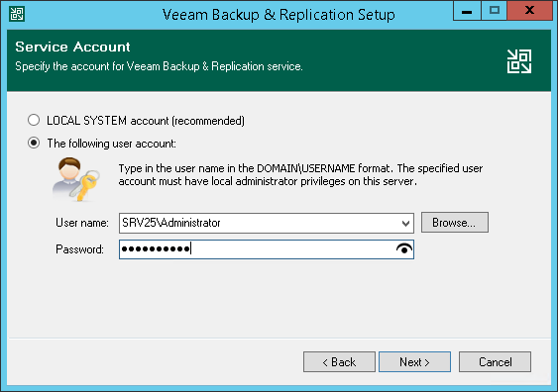
Task: Click the Veeam logo in the green header
Action: click(519, 61)
